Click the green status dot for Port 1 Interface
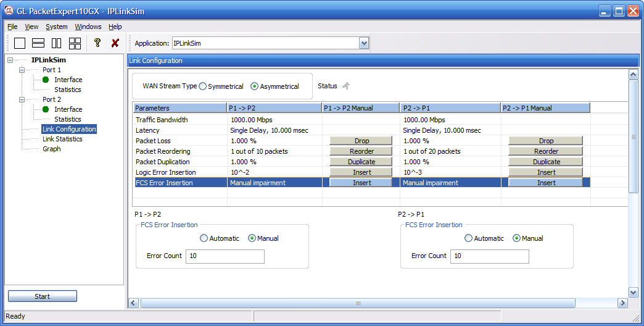644x326 pixels. [x=46, y=80]
